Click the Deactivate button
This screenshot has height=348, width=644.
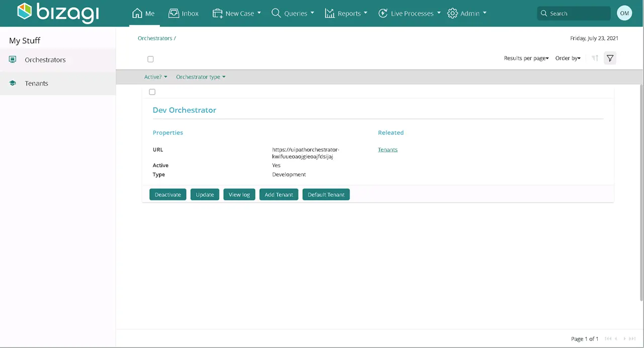click(168, 194)
